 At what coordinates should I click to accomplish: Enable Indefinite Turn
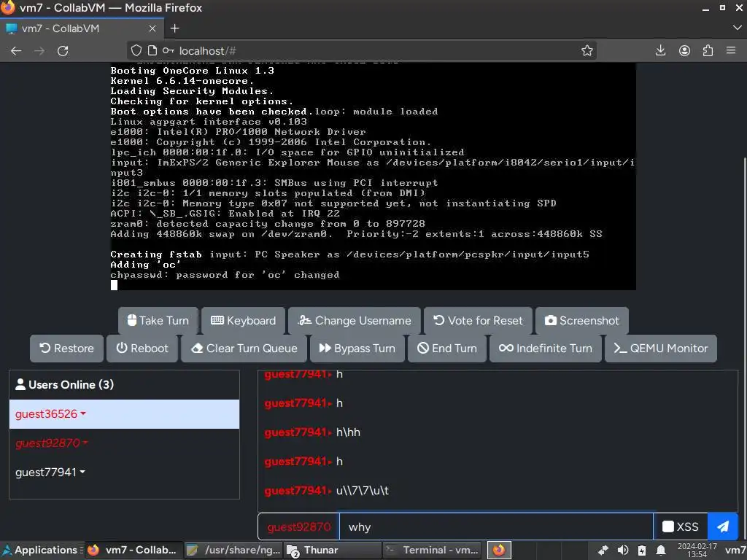point(546,349)
